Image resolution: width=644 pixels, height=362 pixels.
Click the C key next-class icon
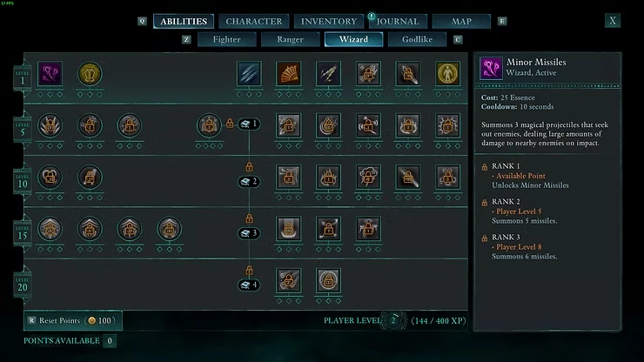(x=458, y=39)
